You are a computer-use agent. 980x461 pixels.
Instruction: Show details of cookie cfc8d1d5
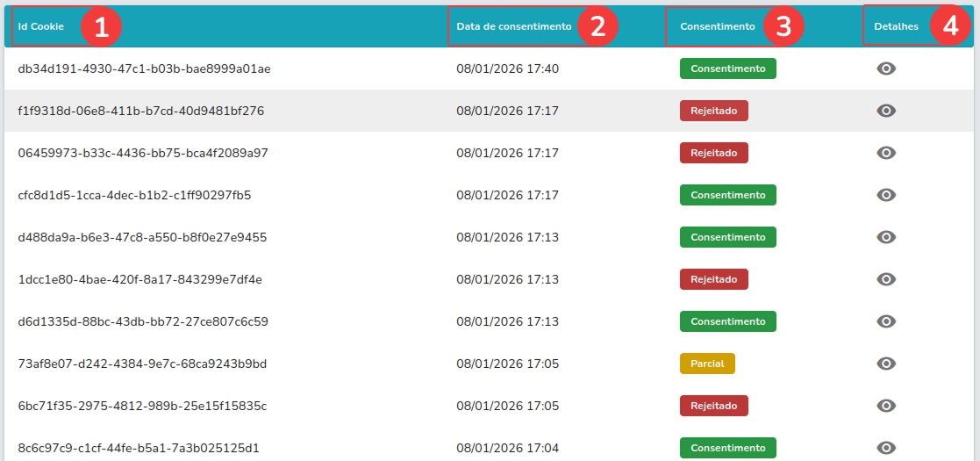click(x=886, y=195)
